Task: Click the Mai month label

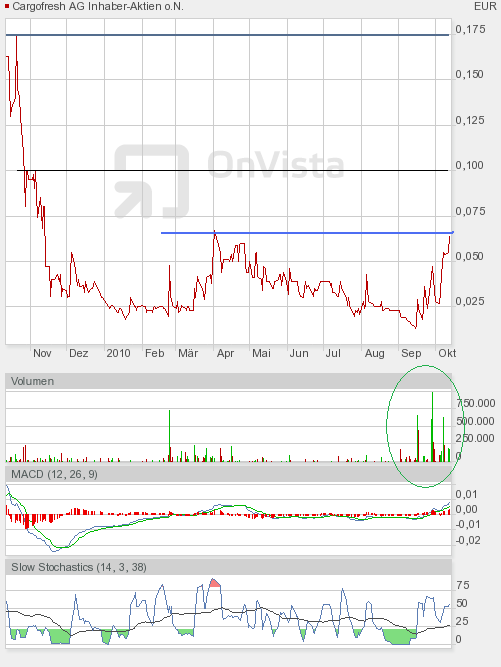Action: click(261, 353)
